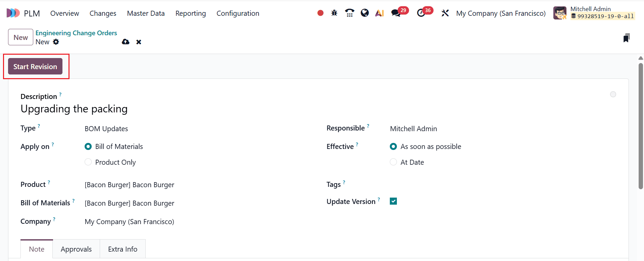Show help tooltip for Company field
The width and height of the screenshot is (644, 261).
54,219
